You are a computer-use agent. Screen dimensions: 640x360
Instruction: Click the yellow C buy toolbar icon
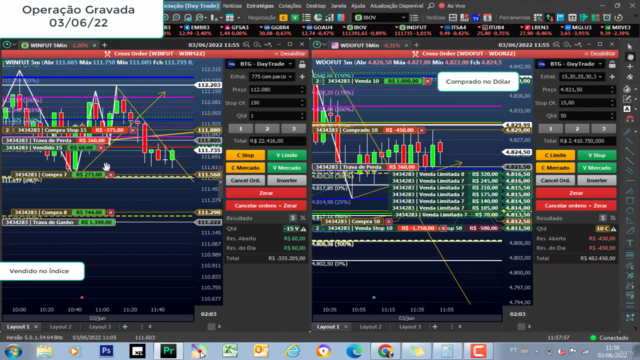point(283,18)
